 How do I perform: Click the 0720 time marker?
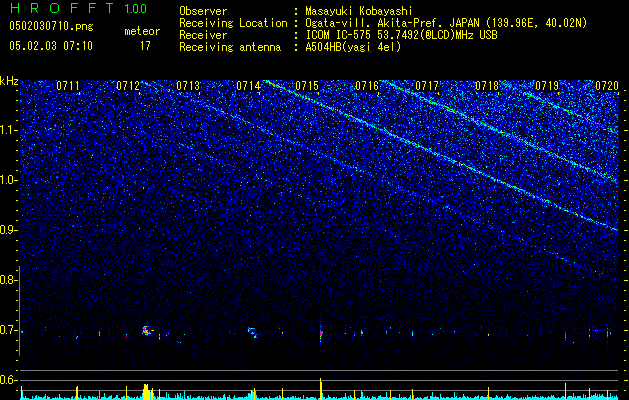(x=607, y=86)
